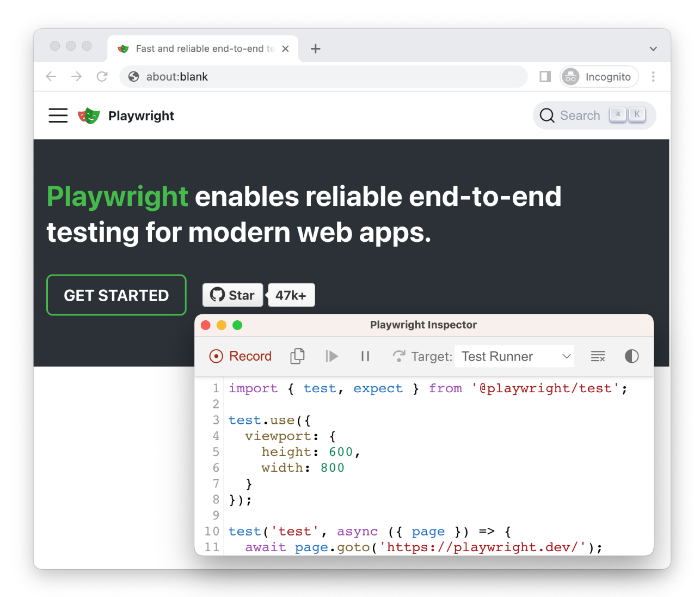Image resolution: width=700 pixels, height=597 pixels.
Task: Resume script with the play icon
Action: 331,356
